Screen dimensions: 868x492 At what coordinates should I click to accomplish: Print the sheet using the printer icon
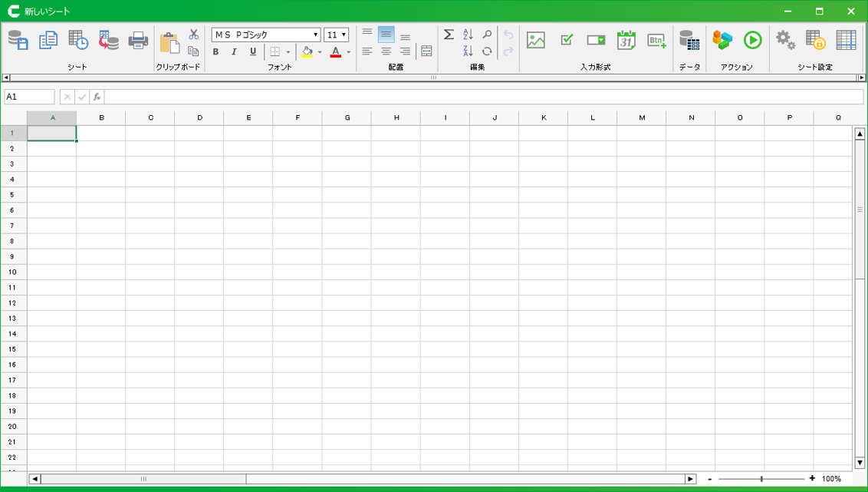coord(138,40)
